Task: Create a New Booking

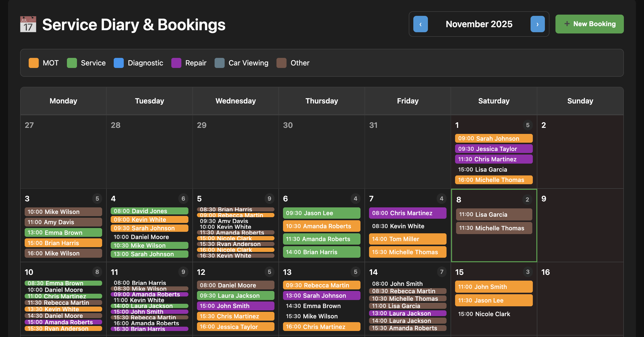Action: point(589,24)
